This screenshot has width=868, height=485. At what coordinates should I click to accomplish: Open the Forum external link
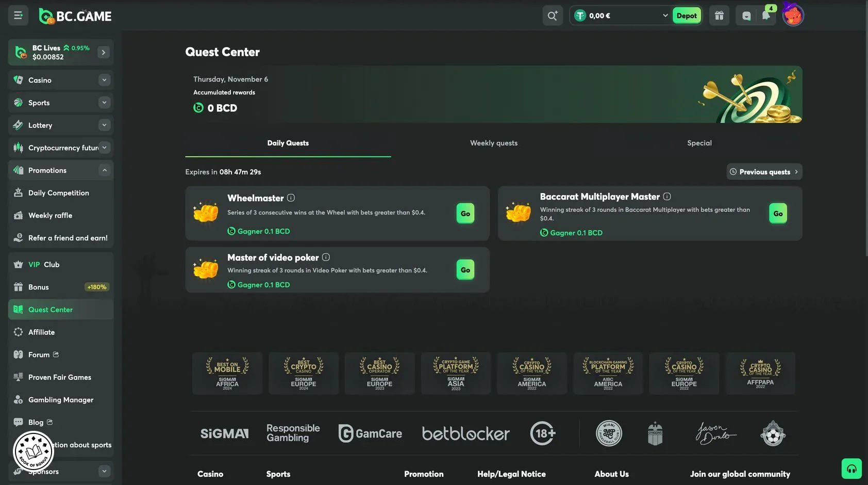[61, 354]
